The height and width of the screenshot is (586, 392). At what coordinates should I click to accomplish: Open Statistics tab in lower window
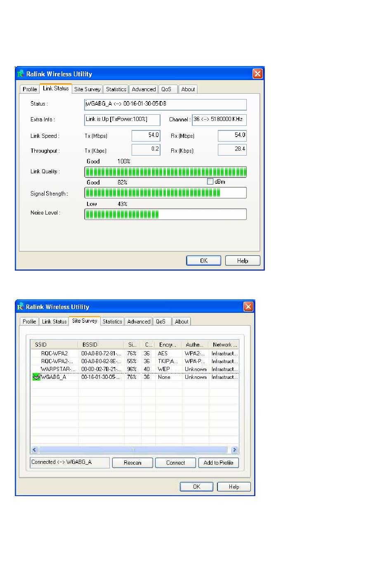[x=112, y=321]
